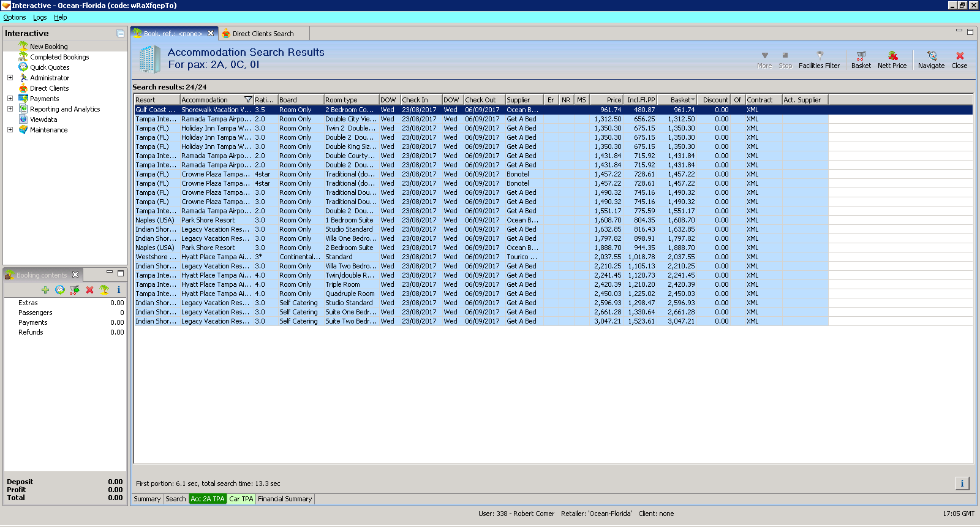Switch to Acc 2A TPA tab
The height and width of the screenshot is (527, 980).
208,499
